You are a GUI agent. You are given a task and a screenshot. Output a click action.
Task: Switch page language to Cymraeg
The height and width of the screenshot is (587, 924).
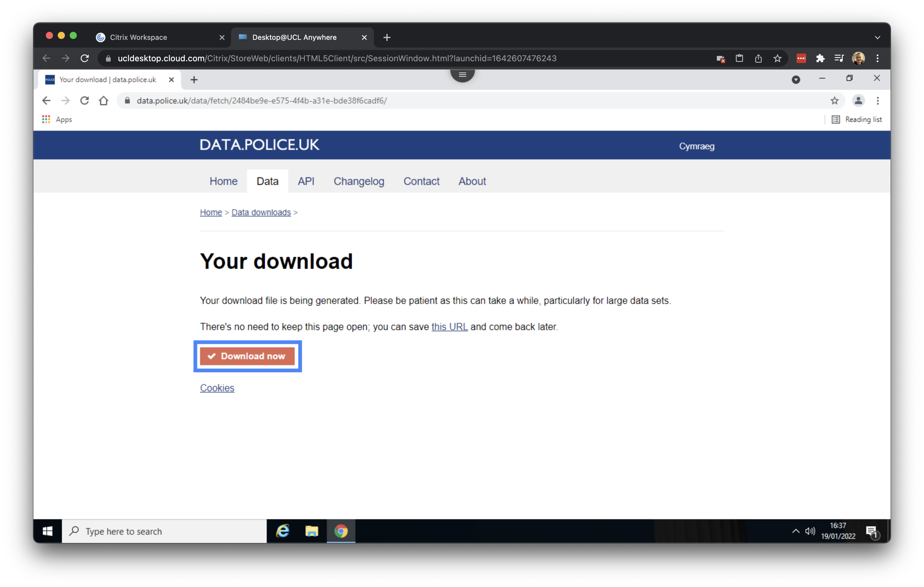697,146
